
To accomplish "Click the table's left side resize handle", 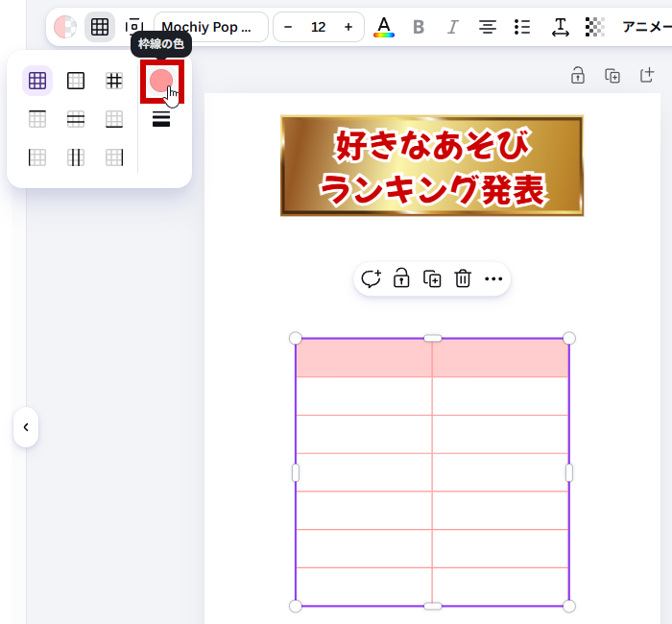I will tap(296, 472).
